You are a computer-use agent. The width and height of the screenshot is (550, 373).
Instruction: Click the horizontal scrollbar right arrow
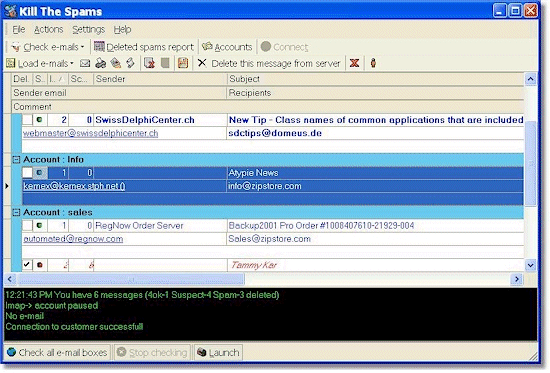517,279
